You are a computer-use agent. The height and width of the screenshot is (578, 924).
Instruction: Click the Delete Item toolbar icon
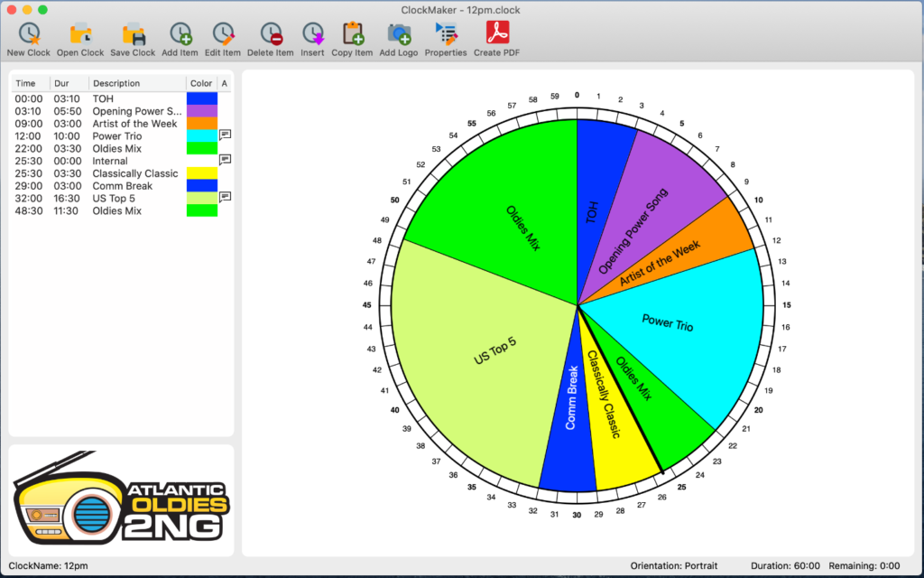[x=271, y=33]
